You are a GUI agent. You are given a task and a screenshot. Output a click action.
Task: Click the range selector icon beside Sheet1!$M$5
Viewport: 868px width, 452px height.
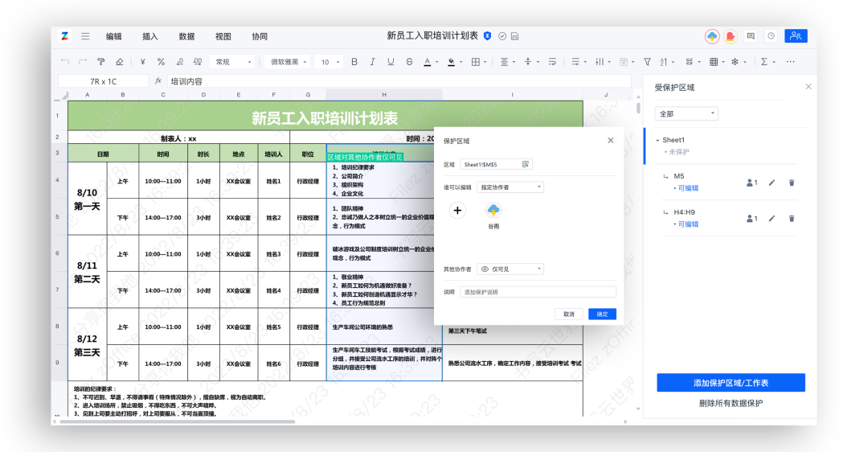526,164
